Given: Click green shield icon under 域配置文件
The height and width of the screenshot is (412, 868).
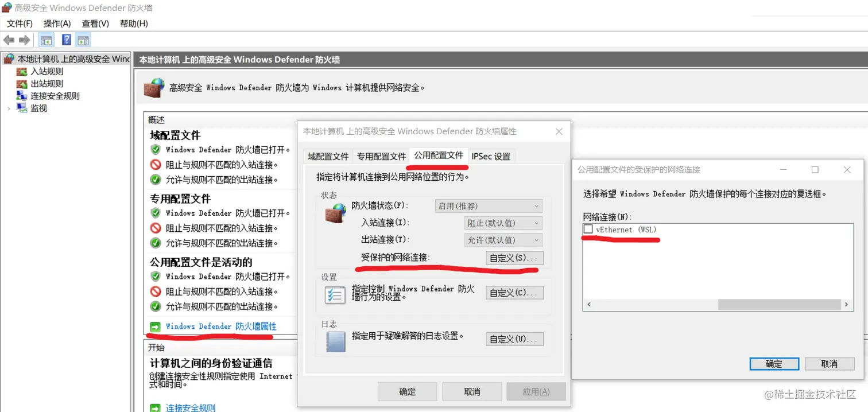Looking at the screenshot, I should click(x=155, y=149).
